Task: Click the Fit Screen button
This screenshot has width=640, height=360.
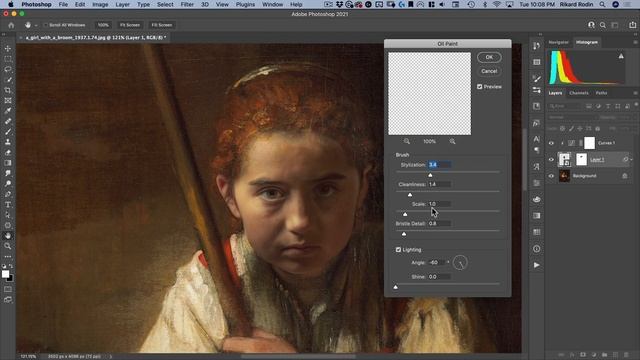Action: coord(130,25)
